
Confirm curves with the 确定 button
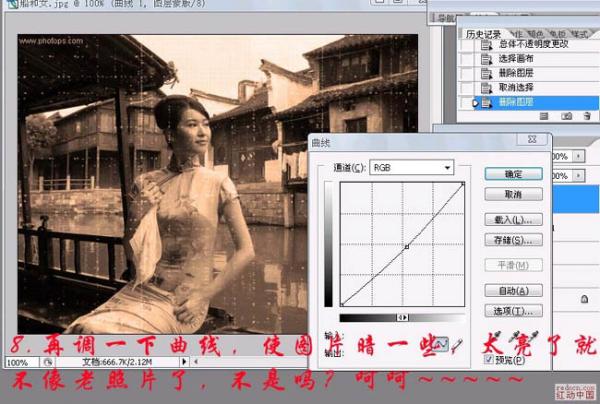pos(514,174)
